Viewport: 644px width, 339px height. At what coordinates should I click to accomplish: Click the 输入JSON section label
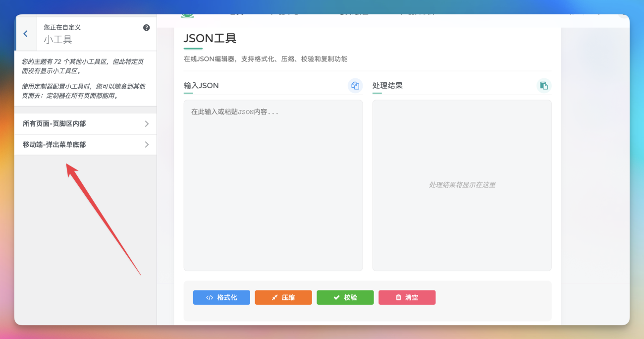(x=201, y=86)
